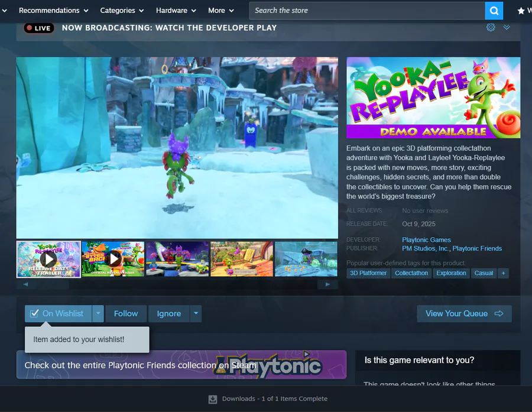Screen dimensions: 532x412
Task: Open the Playtonic Friends collection banner
Action: (181, 365)
